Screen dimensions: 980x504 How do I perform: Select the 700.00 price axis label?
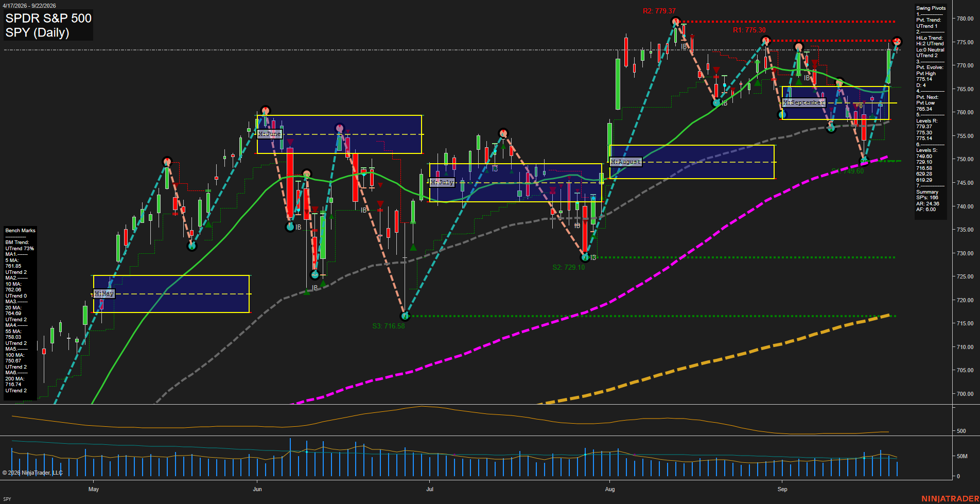[x=965, y=394]
